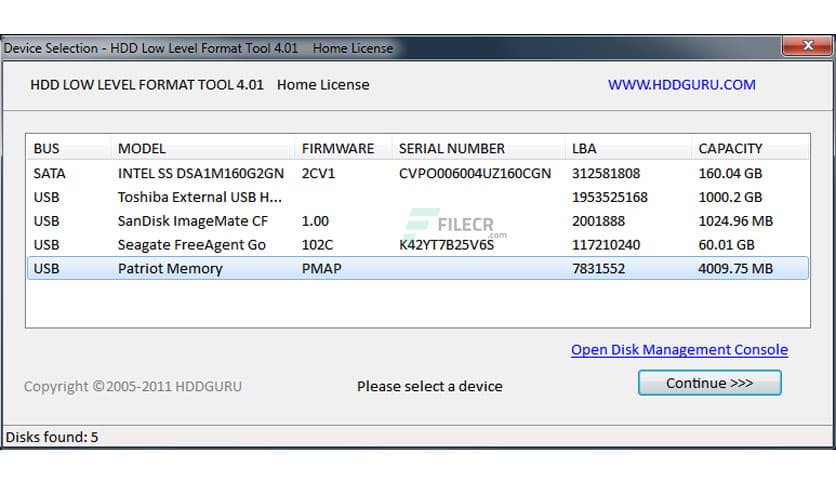Sort by the MODEL column header

(x=203, y=148)
